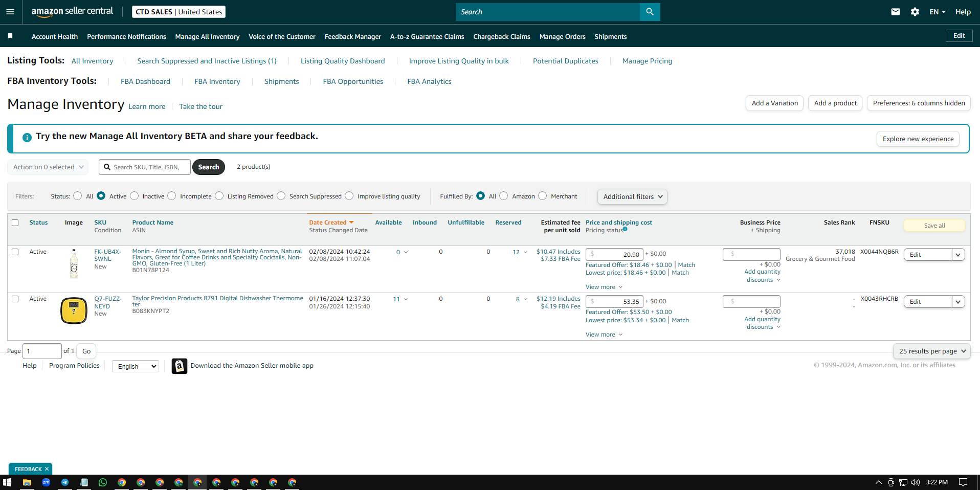Open the volume tray icon
The height and width of the screenshot is (490, 980).
916,482
